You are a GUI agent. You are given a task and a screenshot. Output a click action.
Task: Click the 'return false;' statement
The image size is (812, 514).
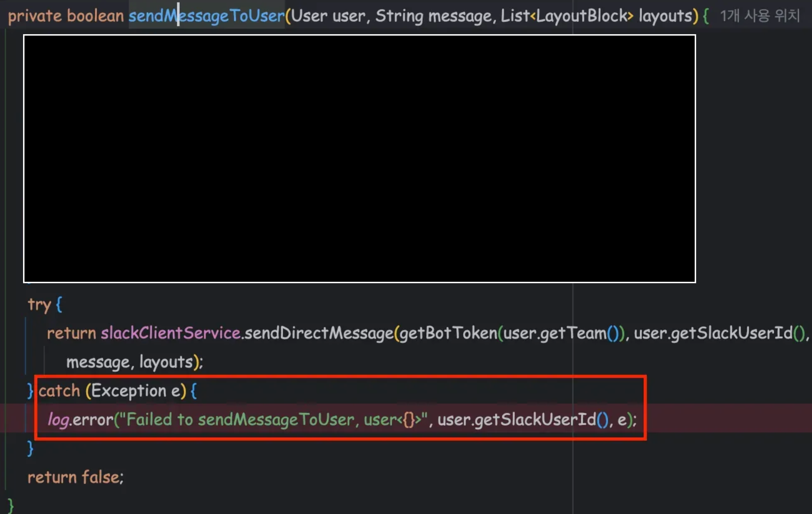coord(75,477)
